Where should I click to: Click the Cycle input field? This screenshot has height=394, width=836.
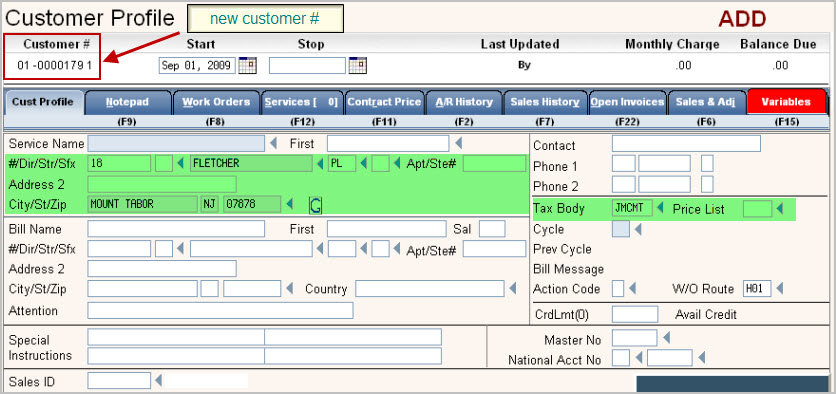[621, 229]
